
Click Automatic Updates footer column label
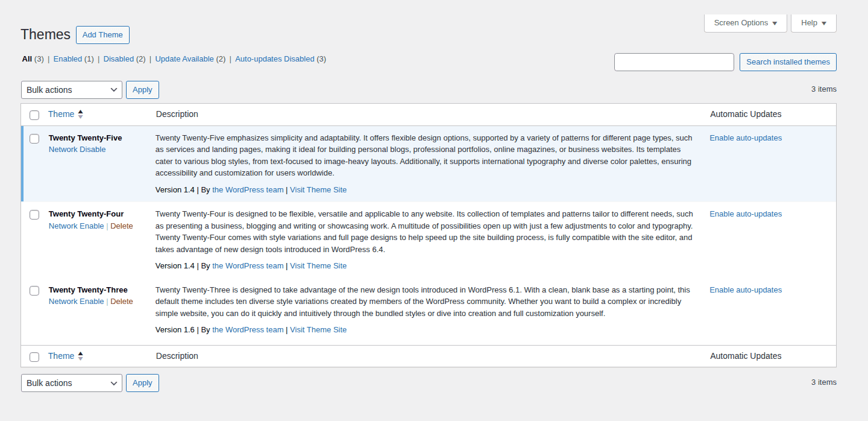pos(746,356)
